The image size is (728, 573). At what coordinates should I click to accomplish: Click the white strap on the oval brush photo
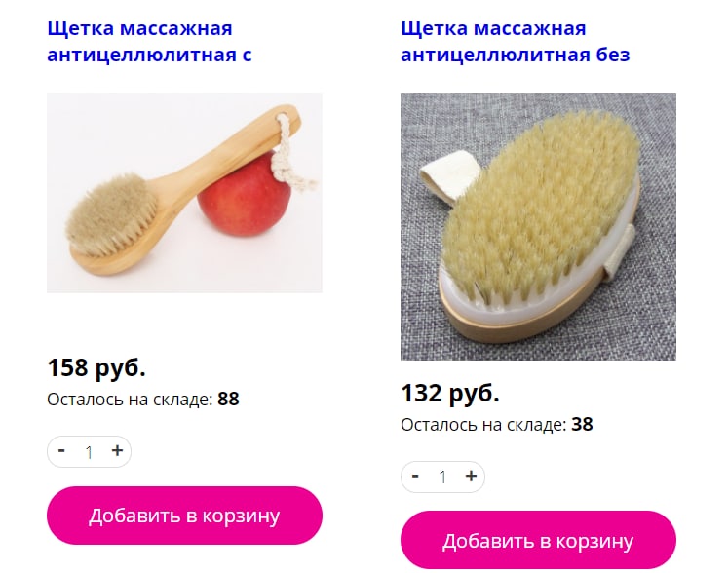click(449, 176)
